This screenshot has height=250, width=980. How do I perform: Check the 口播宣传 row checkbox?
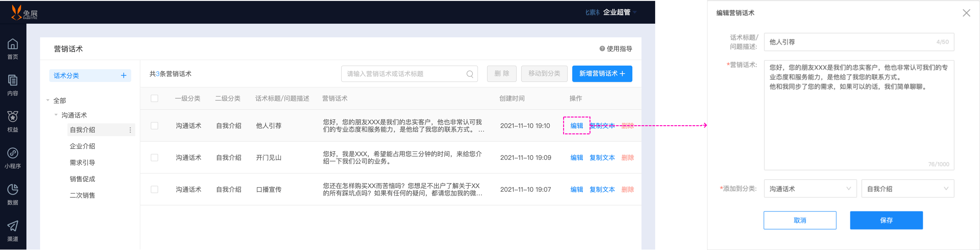coord(154,189)
